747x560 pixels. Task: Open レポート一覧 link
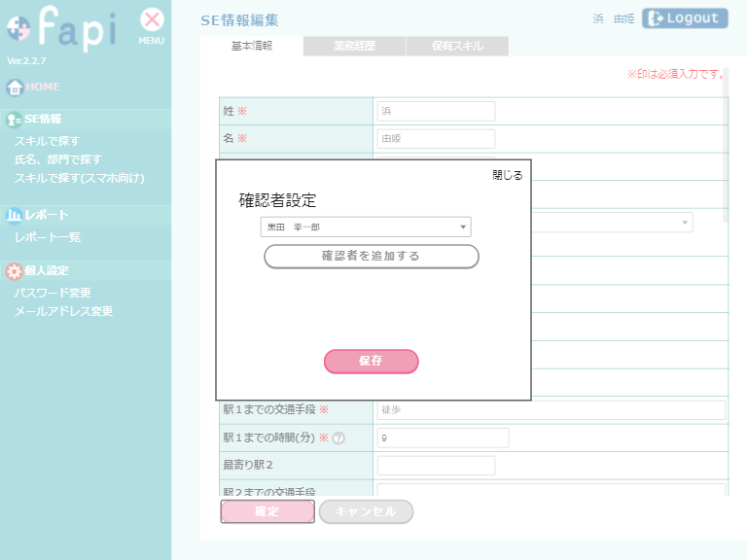tap(48, 237)
